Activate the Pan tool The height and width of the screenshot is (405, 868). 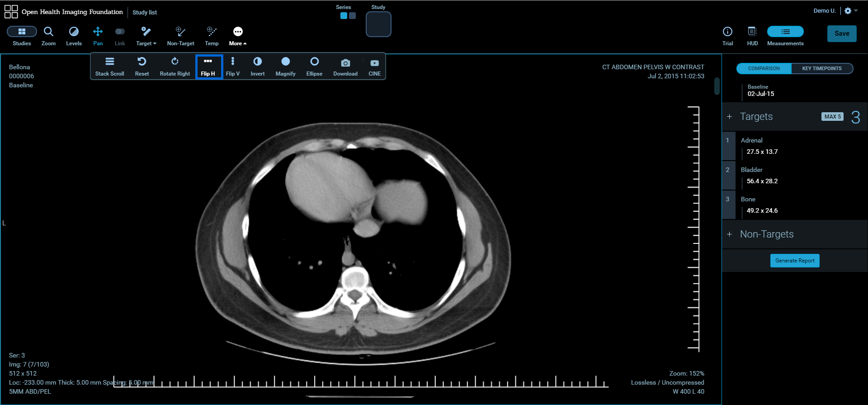(98, 36)
